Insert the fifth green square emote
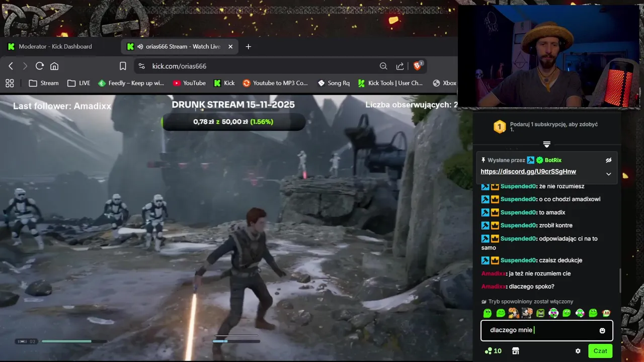This screenshot has width=644, height=362. coord(540,313)
